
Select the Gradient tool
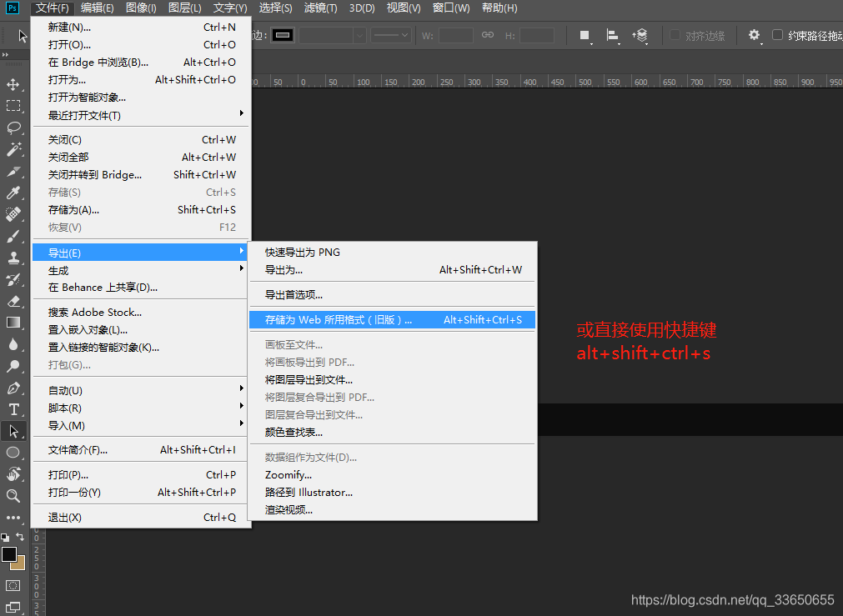point(13,323)
